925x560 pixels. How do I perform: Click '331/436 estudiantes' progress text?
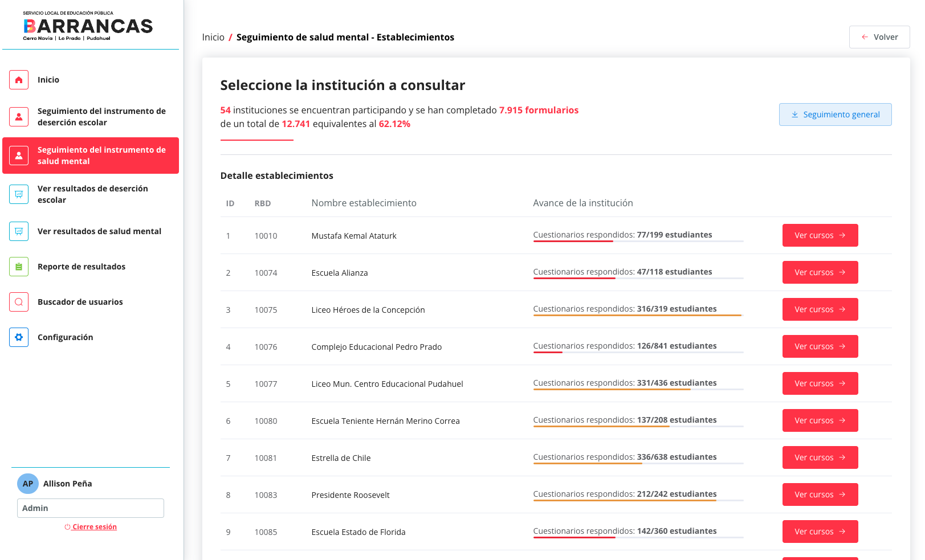tap(677, 383)
